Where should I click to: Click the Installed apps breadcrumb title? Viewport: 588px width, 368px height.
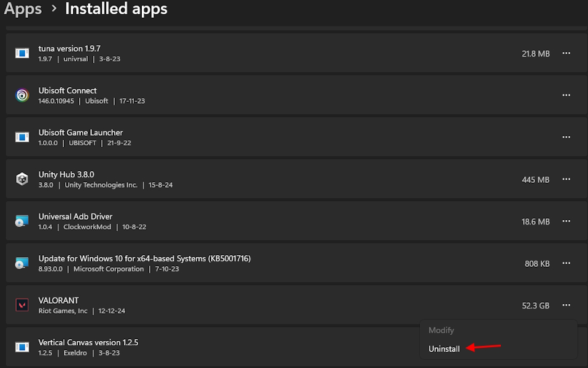tap(116, 9)
